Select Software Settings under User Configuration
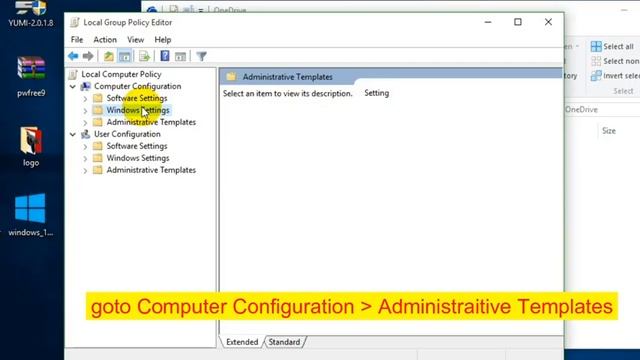 137,146
